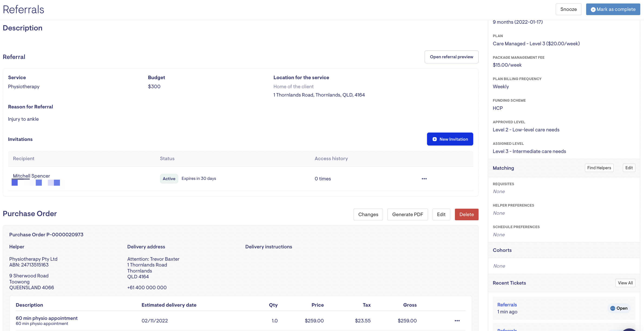Image resolution: width=644 pixels, height=331 pixels.
Task: Edit the purchase order
Action: [x=441, y=214]
